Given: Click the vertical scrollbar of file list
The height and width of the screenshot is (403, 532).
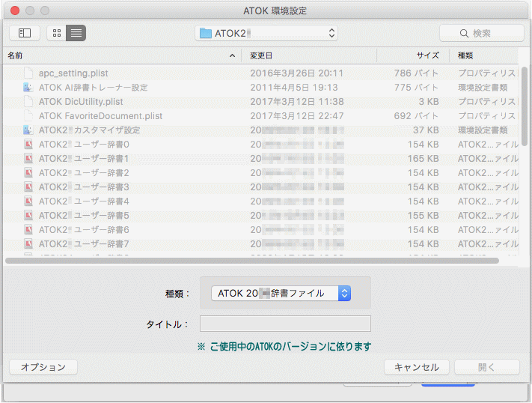Looking at the screenshot, I should pyautogui.click(x=525, y=106).
